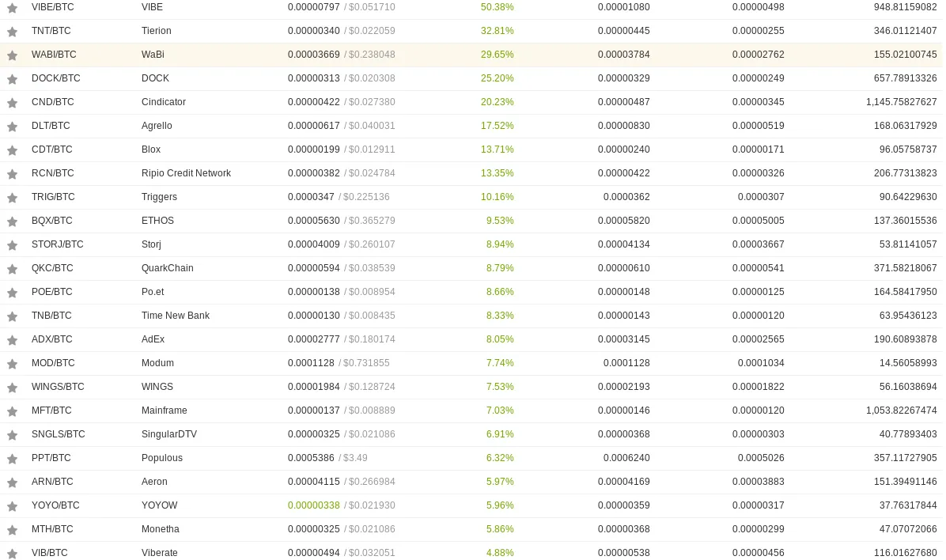Toggle the MTH/BTC star

click(12, 530)
